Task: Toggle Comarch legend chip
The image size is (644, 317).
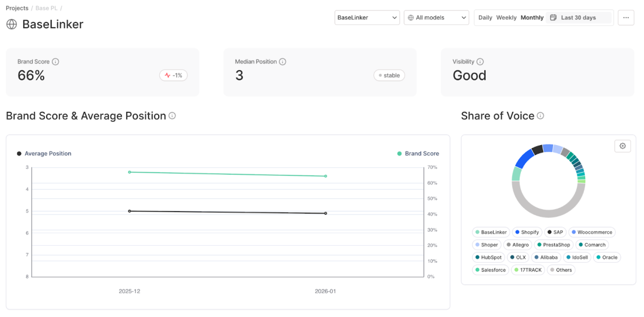Action: (592, 245)
